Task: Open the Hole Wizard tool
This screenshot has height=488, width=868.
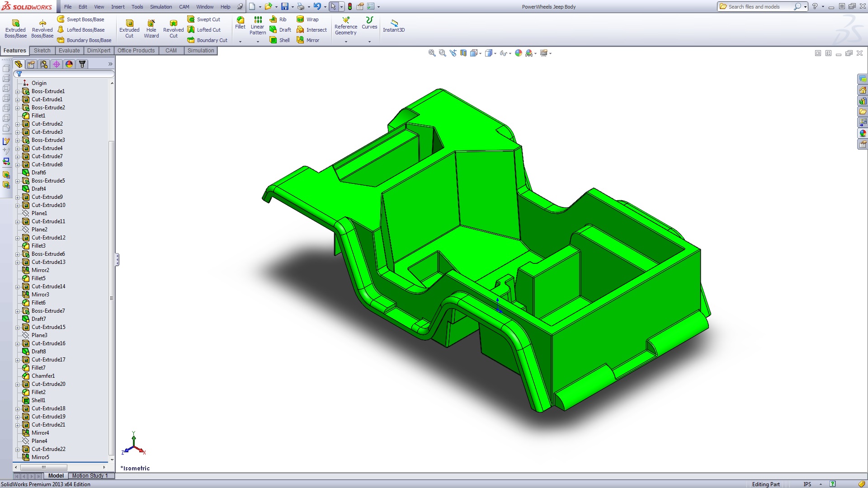Action: click(151, 28)
